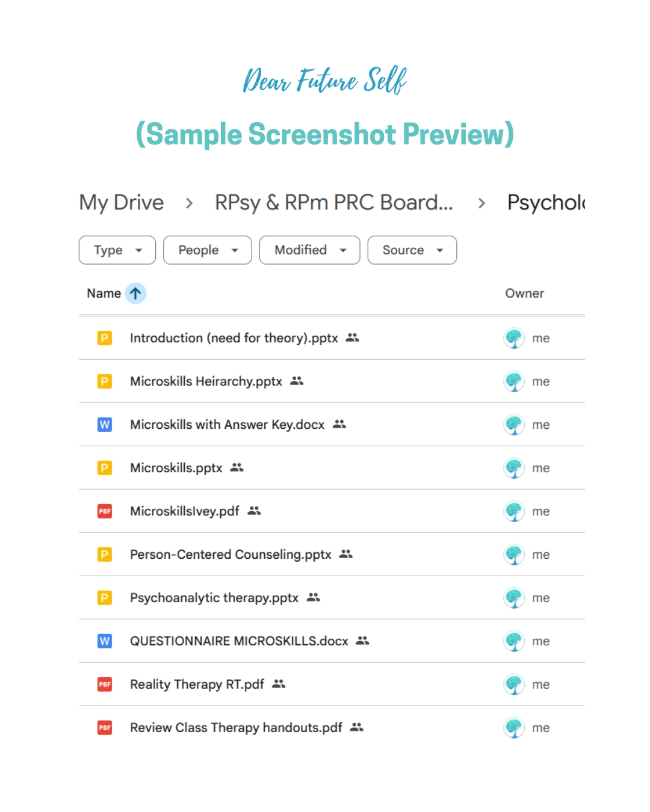Open the Source filter dropdown
This screenshot has height=812, width=650.
pos(412,250)
